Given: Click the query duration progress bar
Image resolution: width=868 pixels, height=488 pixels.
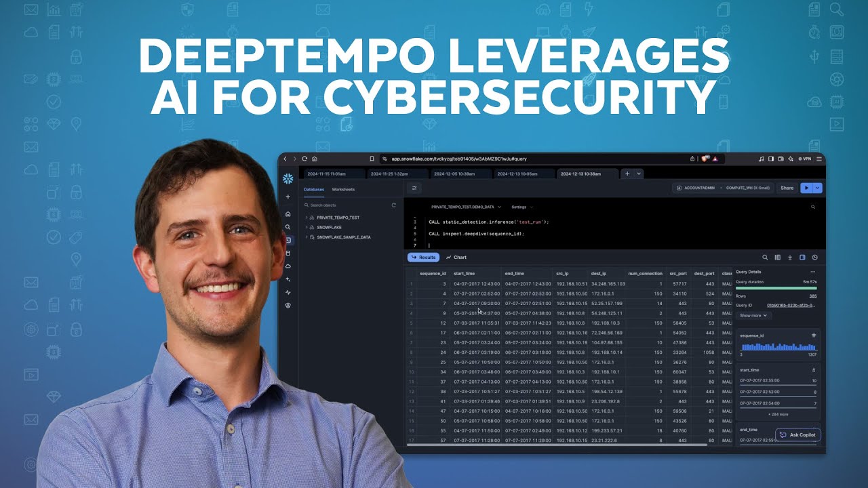Looking at the screenshot, I should tap(778, 288).
